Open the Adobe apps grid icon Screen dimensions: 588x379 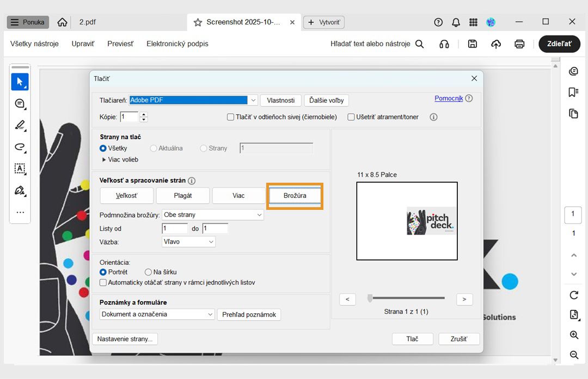coord(473,22)
